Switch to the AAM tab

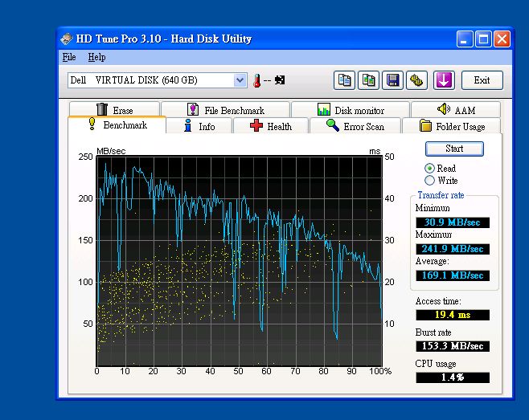[x=456, y=110]
